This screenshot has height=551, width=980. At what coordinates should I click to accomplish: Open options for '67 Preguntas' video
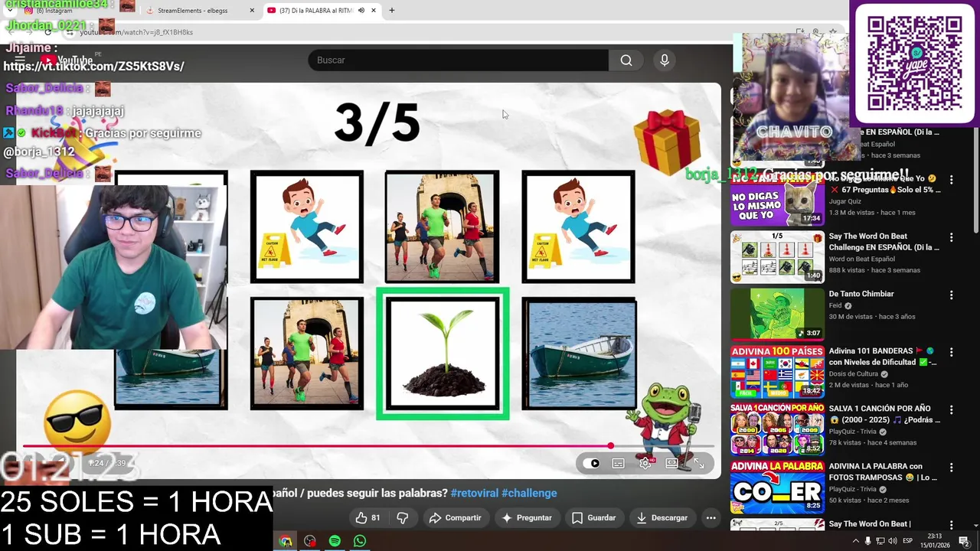pyautogui.click(x=952, y=180)
